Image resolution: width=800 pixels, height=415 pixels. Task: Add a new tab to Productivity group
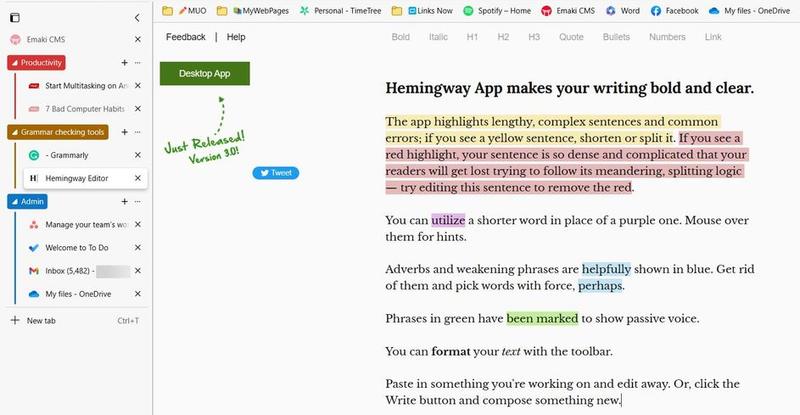point(124,63)
